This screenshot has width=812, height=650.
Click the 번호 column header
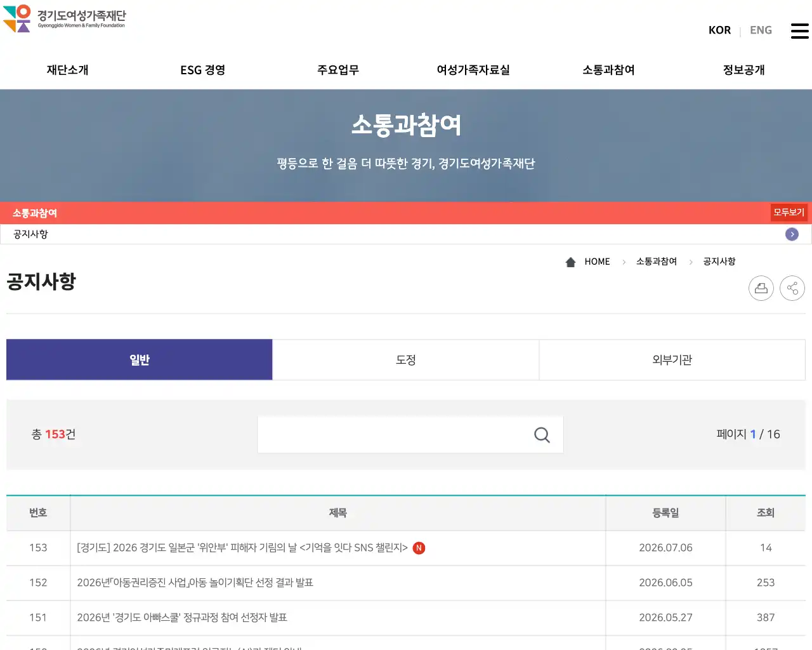click(38, 513)
